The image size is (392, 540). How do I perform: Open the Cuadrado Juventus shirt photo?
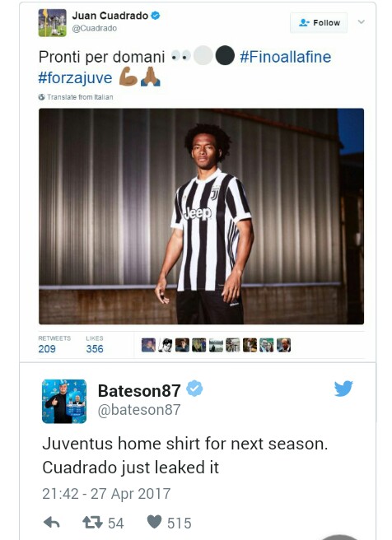coord(201,216)
